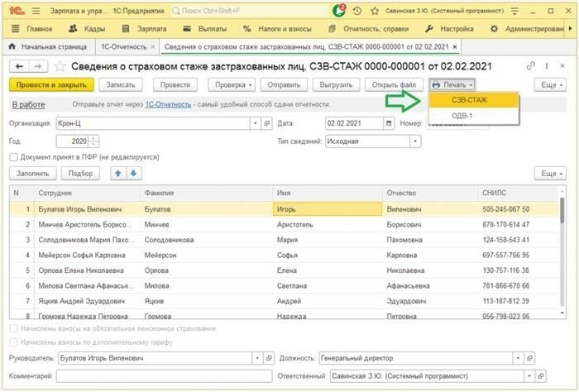Switch to 1С-Отчетность tab
Viewport: 579px width, 392px height.
click(x=124, y=47)
